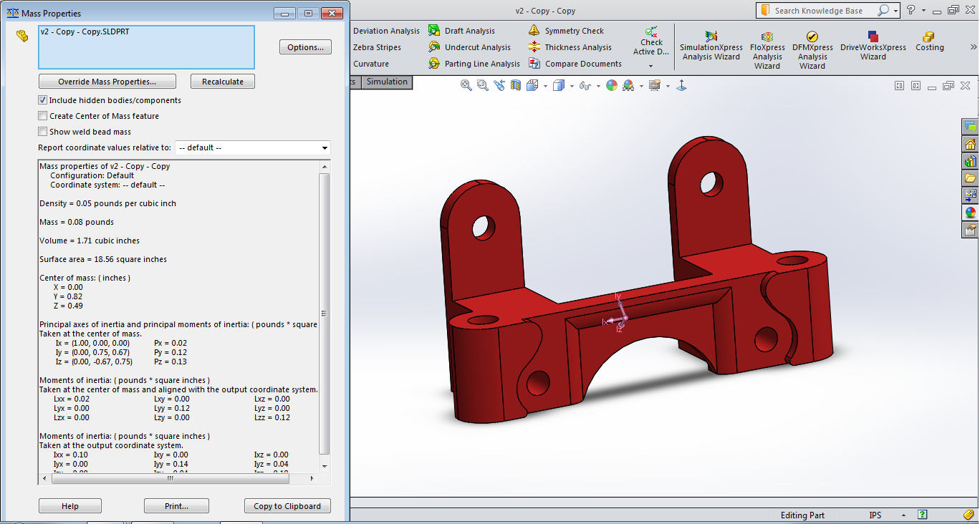This screenshot has height=524, width=980.
Task: Uncheck Include hidden bodies/components
Action: [43, 100]
